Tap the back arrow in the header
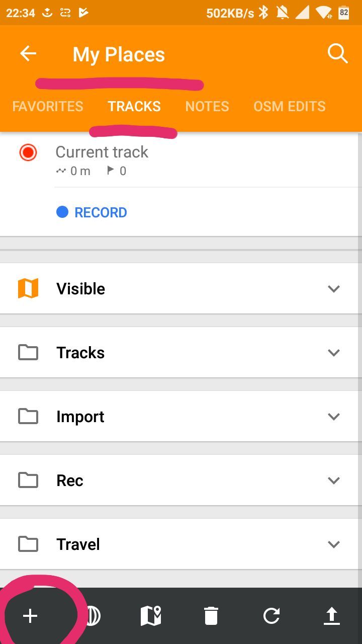This screenshot has width=362, height=644. (x=28, y=54)
